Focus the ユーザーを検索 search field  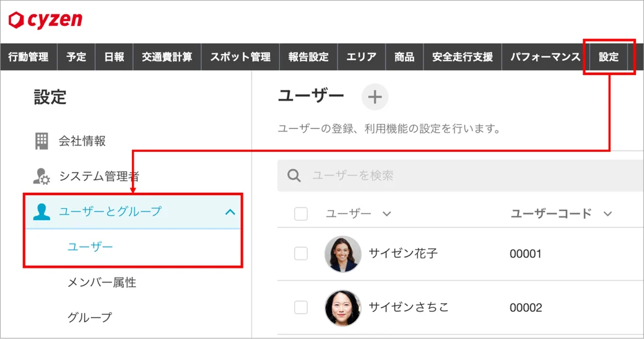coord(461,176)
